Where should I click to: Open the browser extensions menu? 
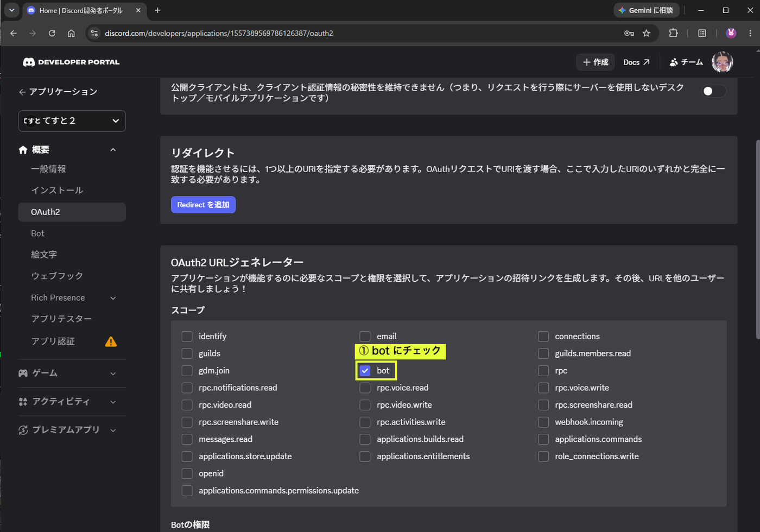coord(673,33)
